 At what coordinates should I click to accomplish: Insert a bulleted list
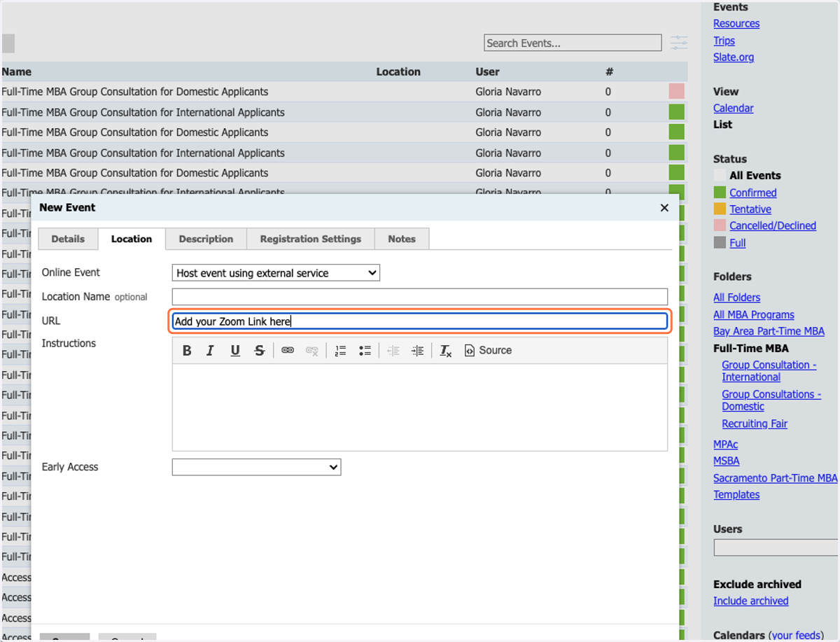click(365, 351)
